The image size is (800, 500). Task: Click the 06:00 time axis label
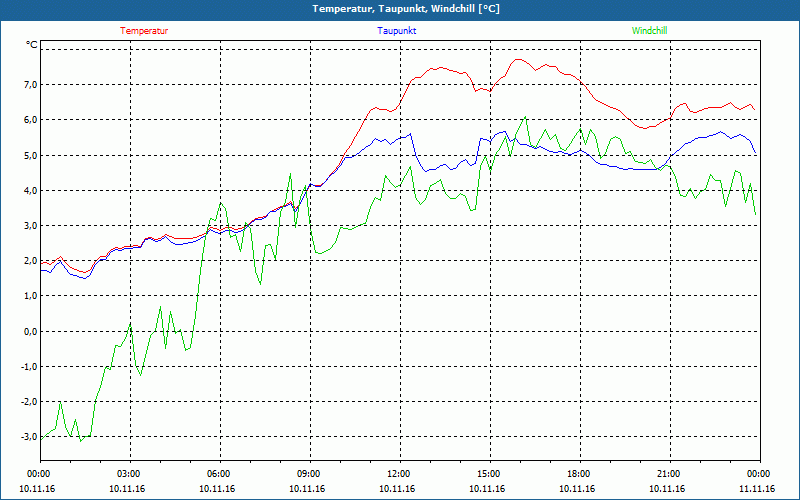[x=219, y=474]
